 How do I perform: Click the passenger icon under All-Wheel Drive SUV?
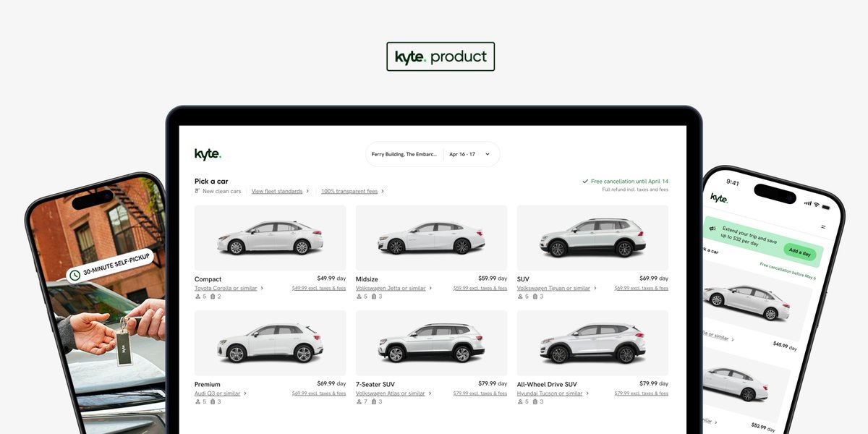[520, 401]
